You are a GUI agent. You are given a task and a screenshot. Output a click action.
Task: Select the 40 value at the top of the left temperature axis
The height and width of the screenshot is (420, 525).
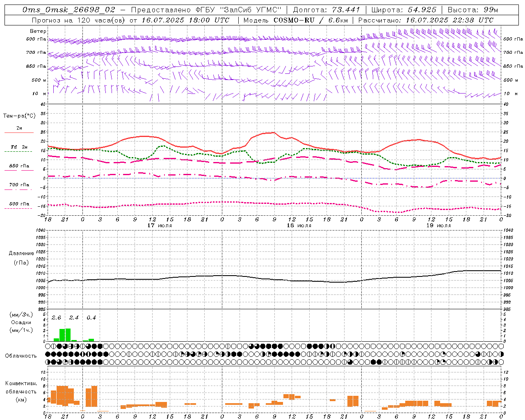(42, 104)
